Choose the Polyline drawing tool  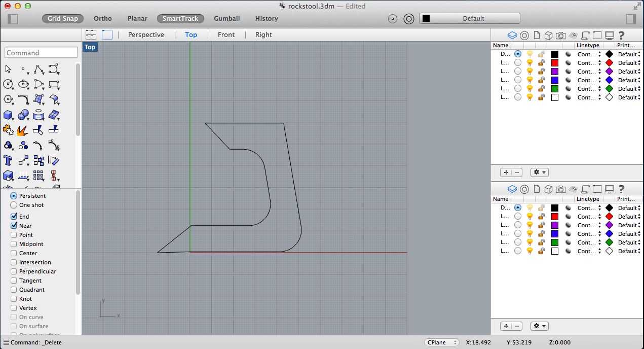[x=39, y=69]
